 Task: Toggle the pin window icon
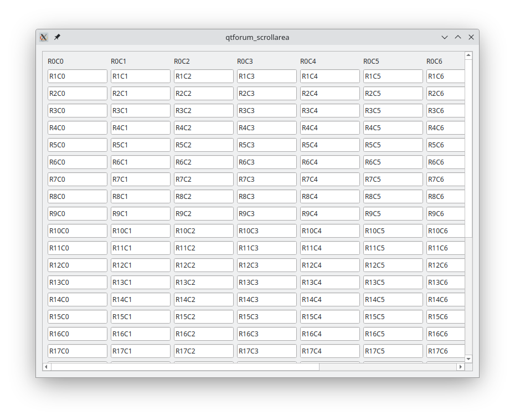(57, 37)
